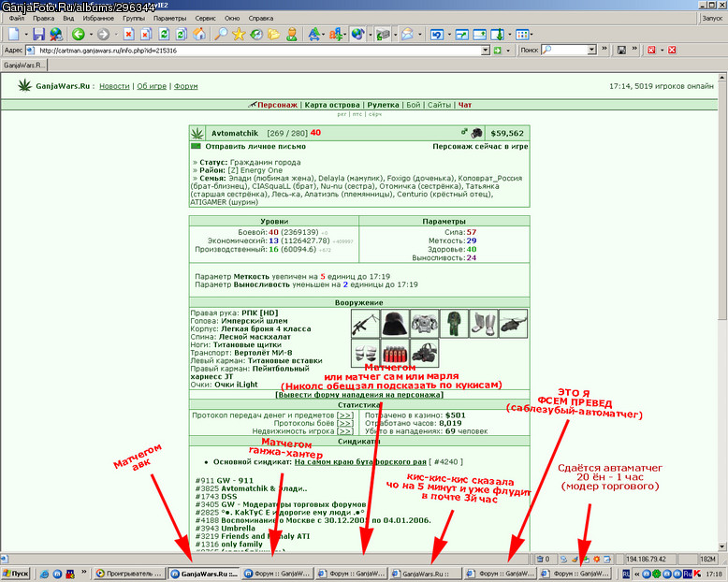728x582 pixels.
Task: Click the Пуск Start button
Action: pyautogui.click(x=15, y=574)
